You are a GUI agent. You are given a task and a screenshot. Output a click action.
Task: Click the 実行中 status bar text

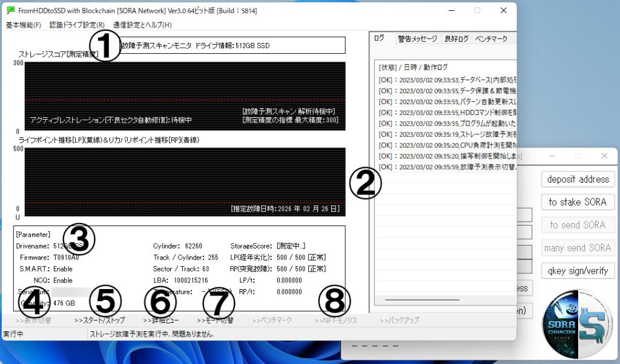[x=13, y=334]
